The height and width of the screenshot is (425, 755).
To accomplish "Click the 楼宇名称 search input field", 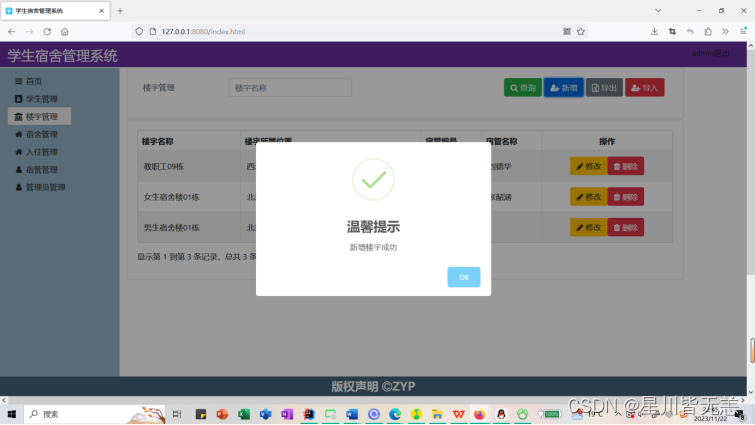I will (x=290, y=88).
